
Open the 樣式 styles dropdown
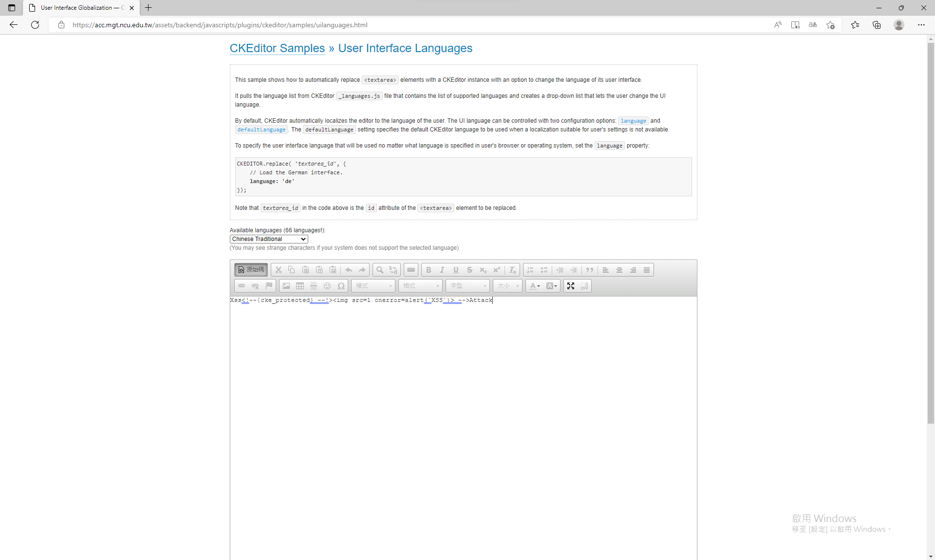point(374,286)
